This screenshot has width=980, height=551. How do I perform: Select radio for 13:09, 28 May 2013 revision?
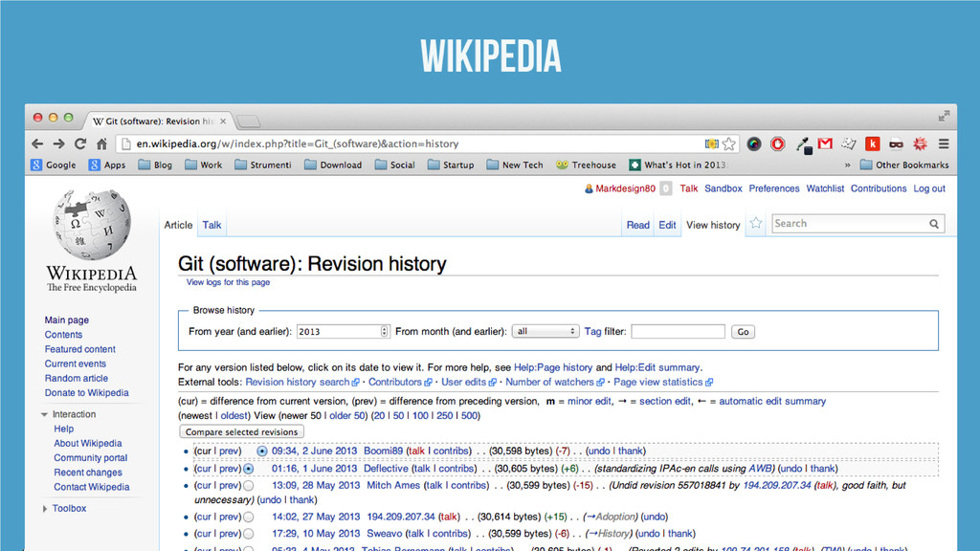[x=249, y=485]
